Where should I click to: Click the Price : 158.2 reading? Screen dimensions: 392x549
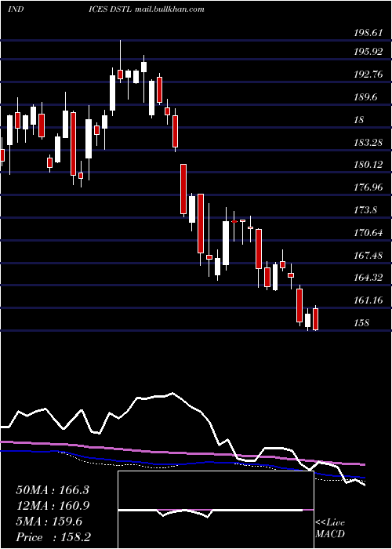53,537
